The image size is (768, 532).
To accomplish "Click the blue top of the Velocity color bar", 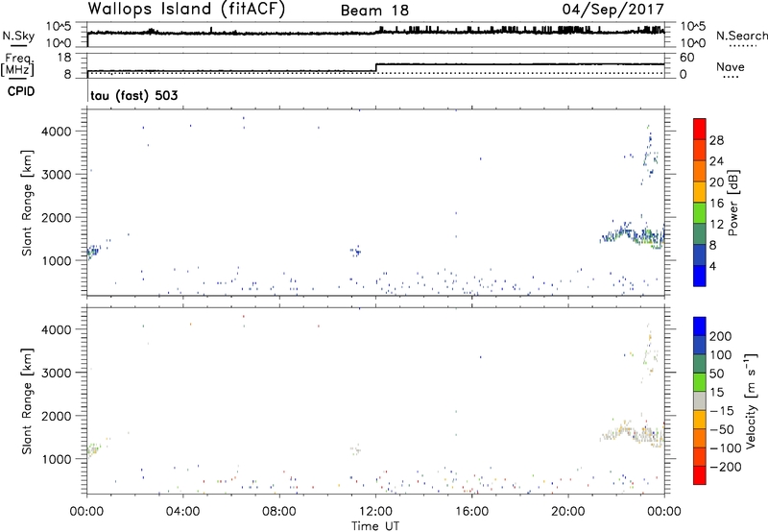I will (x=700, y=326).
